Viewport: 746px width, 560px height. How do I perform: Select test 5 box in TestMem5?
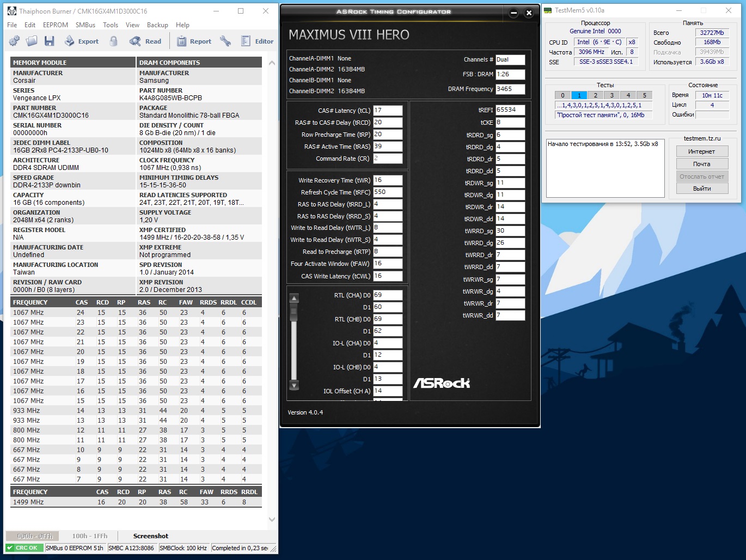(645, 95)
